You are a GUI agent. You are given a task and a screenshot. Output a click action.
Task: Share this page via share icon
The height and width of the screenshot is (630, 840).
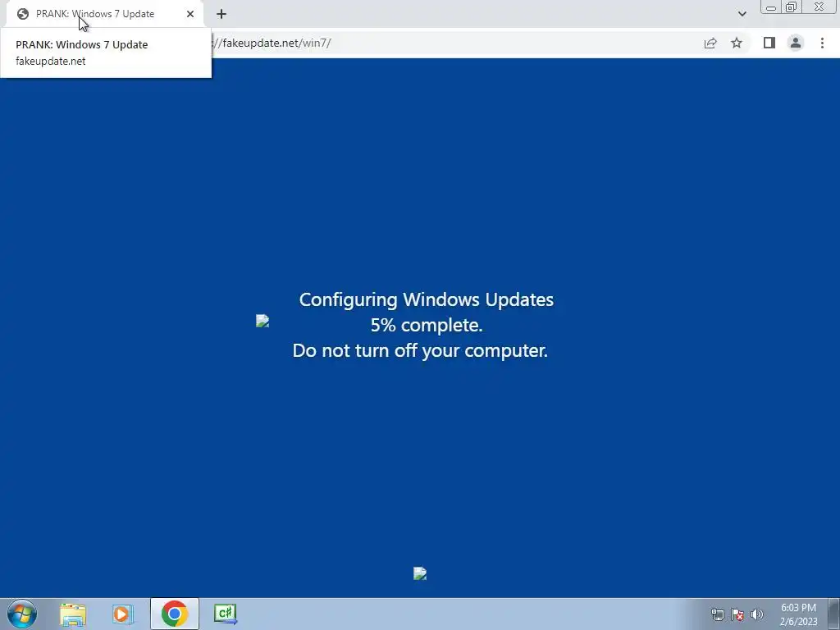pos(710,43)
